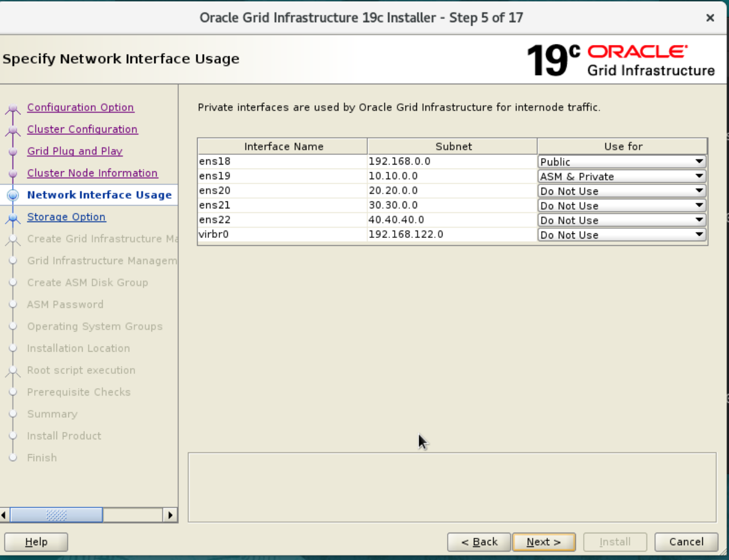Go to the Storage Option step

[67, 217]
